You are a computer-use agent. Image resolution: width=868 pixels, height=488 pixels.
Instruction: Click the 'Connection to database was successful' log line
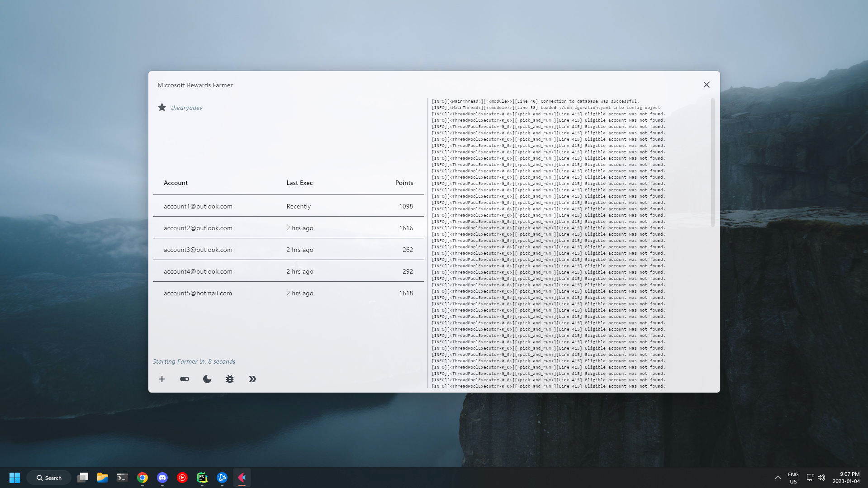[535, 101]
